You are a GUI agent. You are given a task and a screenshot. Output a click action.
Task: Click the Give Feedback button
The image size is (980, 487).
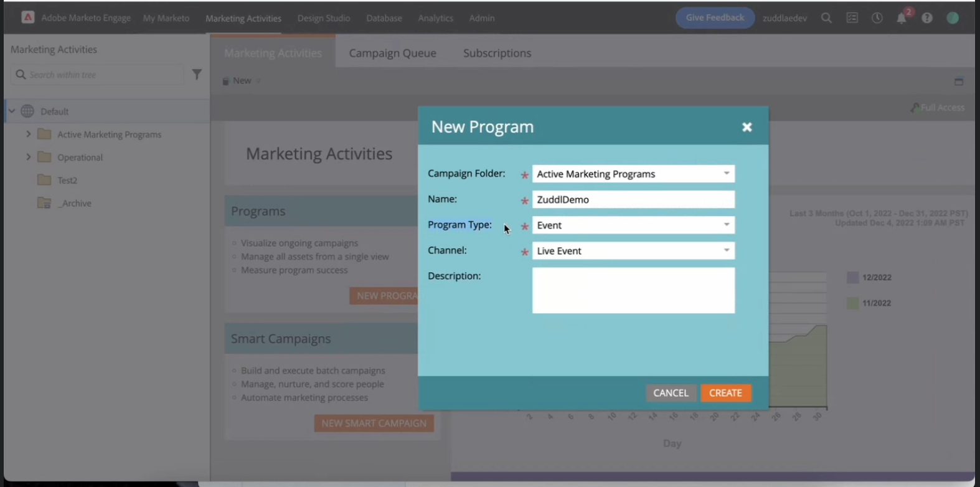[x=715, y=17]
